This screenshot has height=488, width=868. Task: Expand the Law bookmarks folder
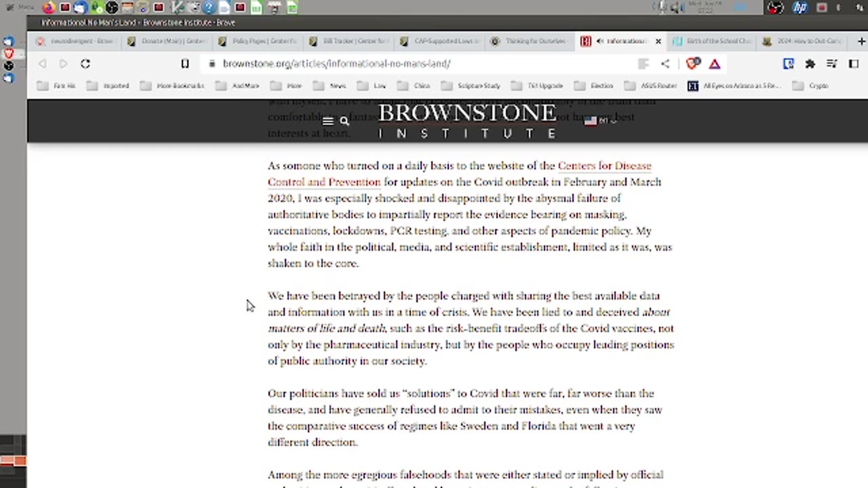point(372,86)
